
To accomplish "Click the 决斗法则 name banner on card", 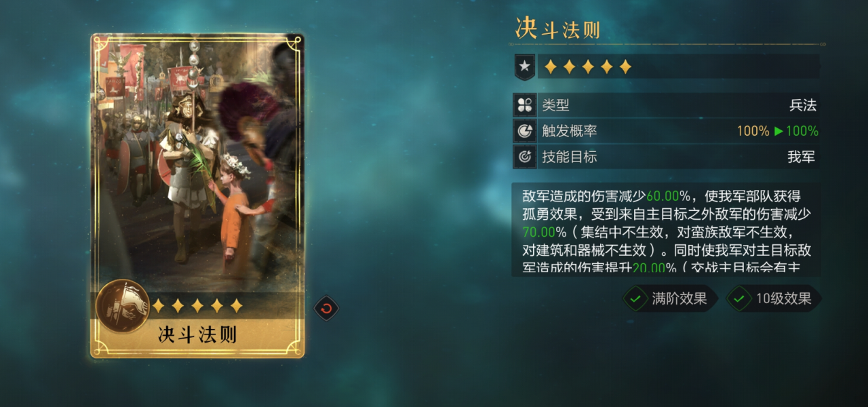I will point(197,335).
